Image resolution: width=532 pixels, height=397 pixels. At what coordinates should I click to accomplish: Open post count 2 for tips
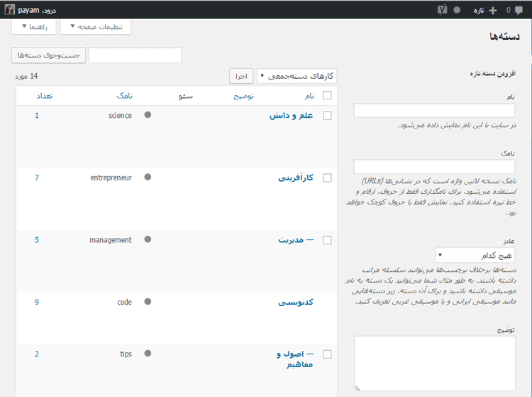(x=37, y=354)
